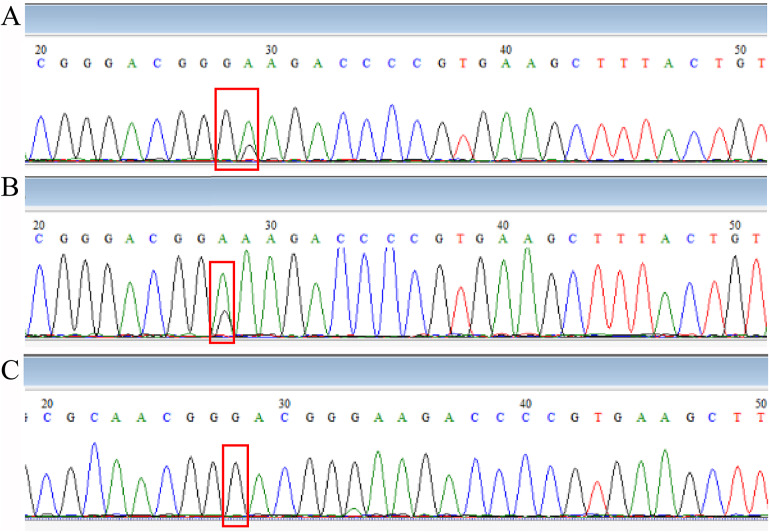Select the first red T base in panel C
Screen dimensions: 769x532
(x=598, y=418)
